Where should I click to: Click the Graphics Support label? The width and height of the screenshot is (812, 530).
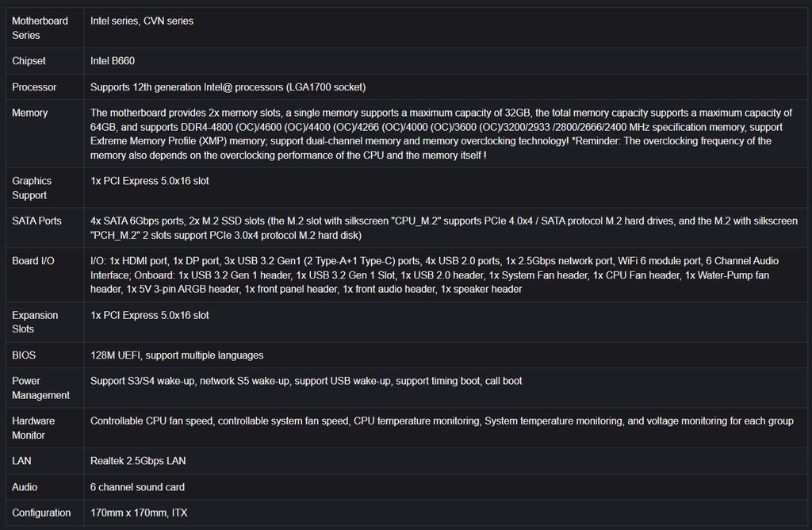[32, 188]
